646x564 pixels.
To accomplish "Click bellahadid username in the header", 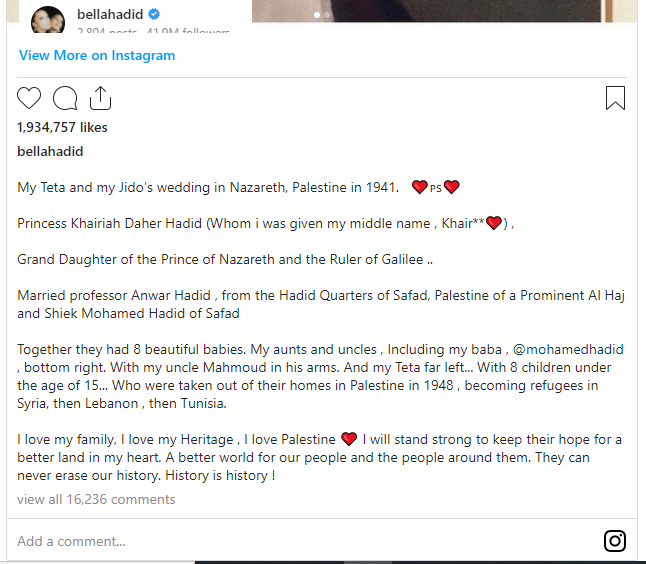I will (x=112, y=15).
